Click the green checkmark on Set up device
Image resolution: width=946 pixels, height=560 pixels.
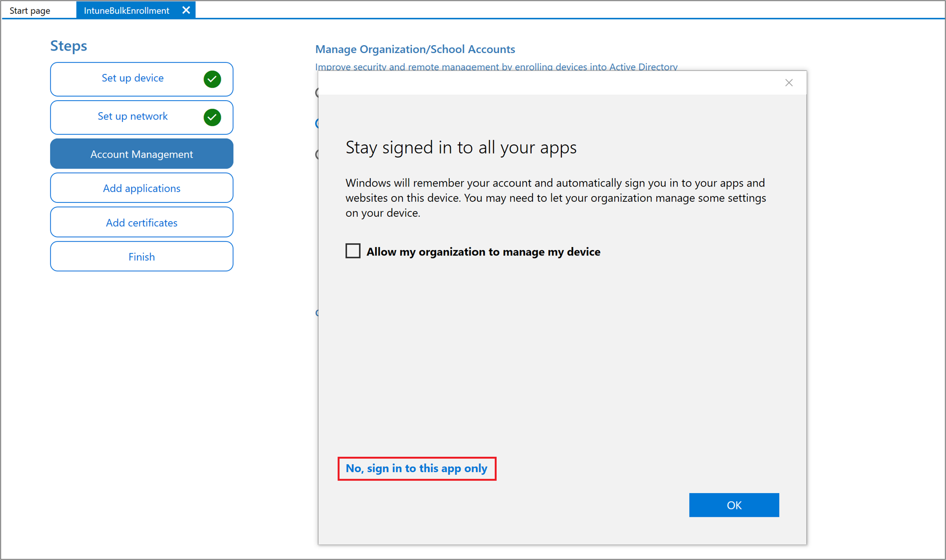(211, 78)
